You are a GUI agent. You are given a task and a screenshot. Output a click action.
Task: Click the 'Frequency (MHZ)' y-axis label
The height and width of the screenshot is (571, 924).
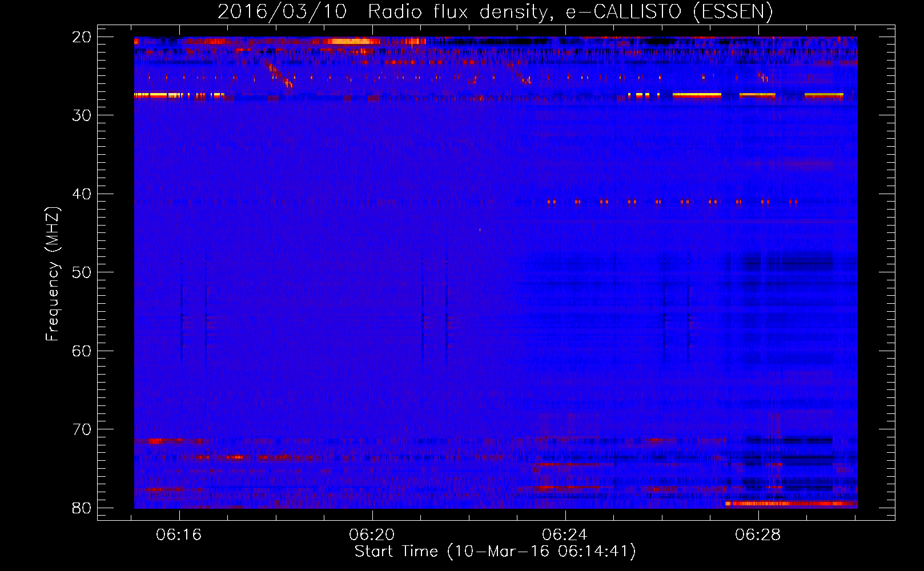(52, 274)
